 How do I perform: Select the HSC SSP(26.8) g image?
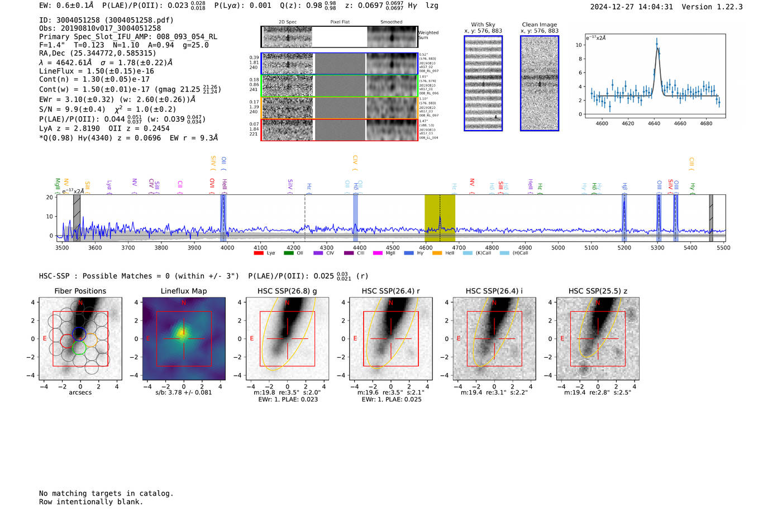pyautogui.click(x=288, y=338)
